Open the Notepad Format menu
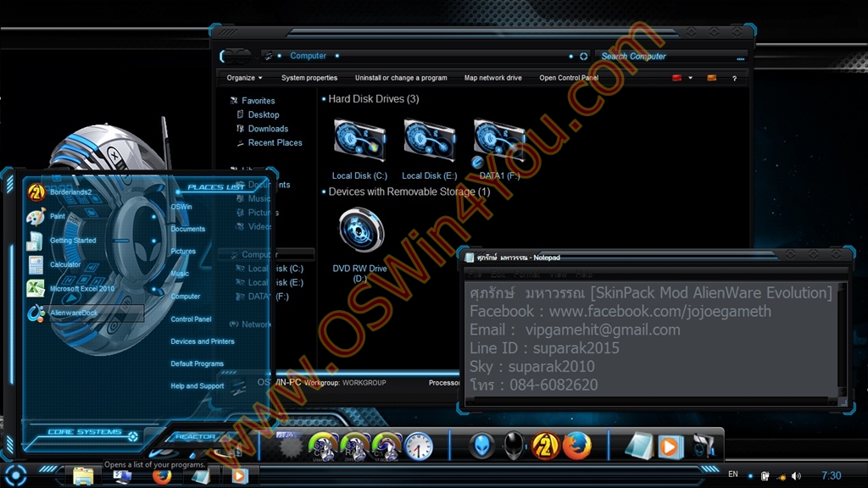Viewport: 868px width, 488px height. [526, 274]
